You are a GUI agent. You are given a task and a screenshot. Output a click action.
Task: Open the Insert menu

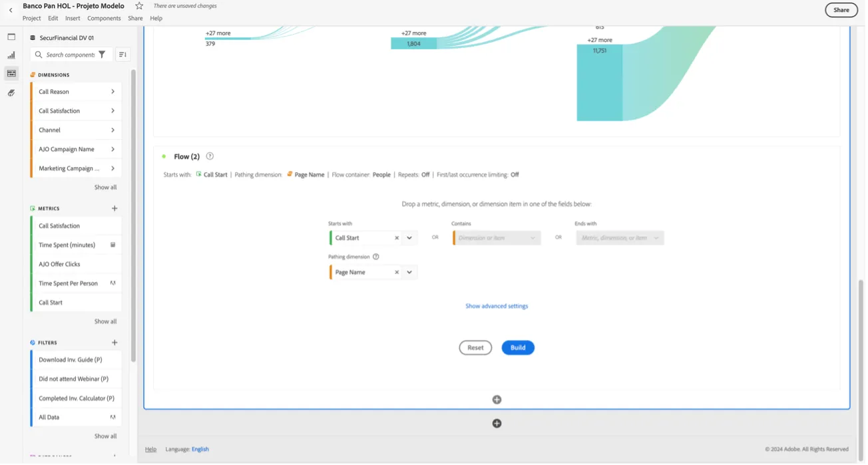click(x=73, y=18)
